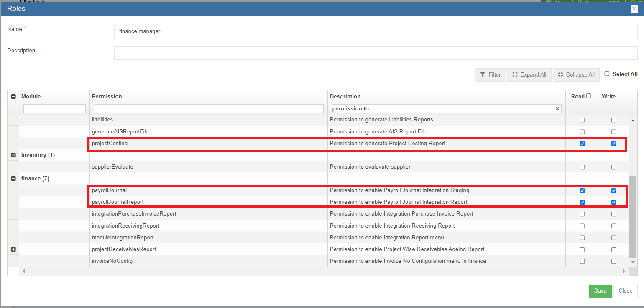Click Collapse All button
Screen dimensions: 644x308
576,75
